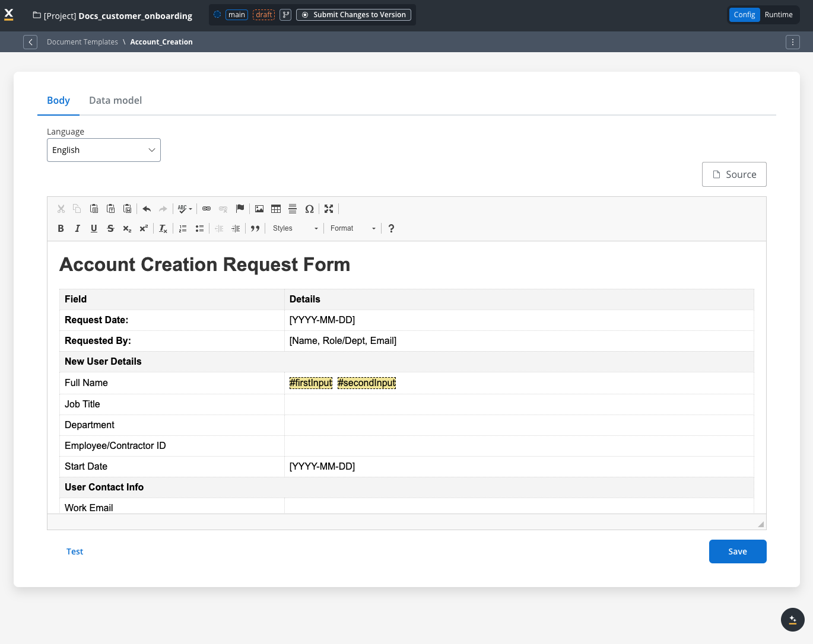Click the Paste icon
Viewport: 813px width, 644px height.
[x=94, y=209]
